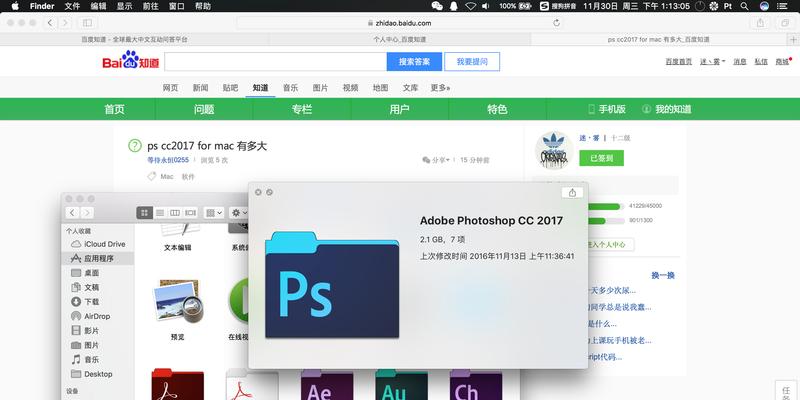The image size is (800, 400).
Task: Focus the Baidu Zhidao search field
Action: (276, 62)
